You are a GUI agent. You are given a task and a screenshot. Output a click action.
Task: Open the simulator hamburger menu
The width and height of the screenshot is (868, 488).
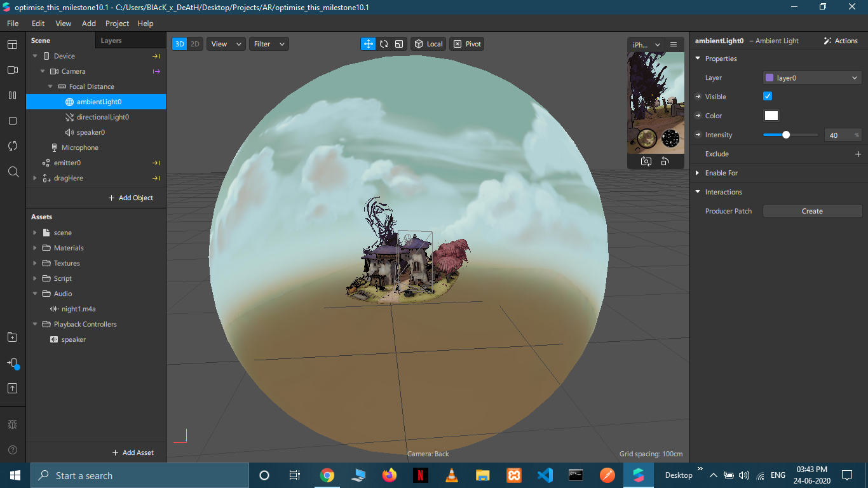tap(674, 44)
